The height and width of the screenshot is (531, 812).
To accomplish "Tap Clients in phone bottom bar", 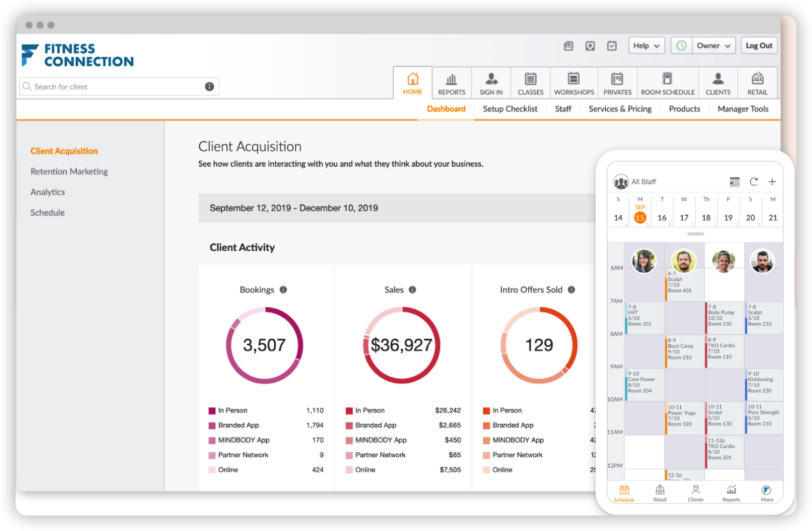I will [695, 493].
